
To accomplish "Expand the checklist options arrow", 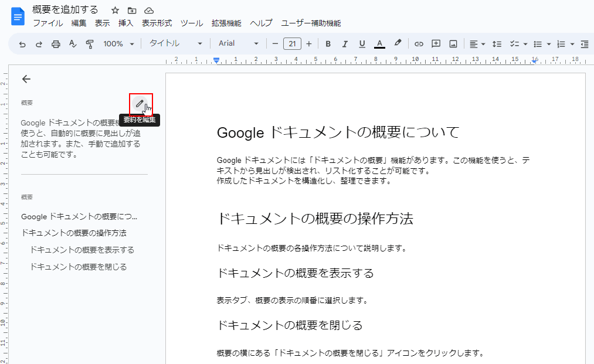I will click(525, 44).
